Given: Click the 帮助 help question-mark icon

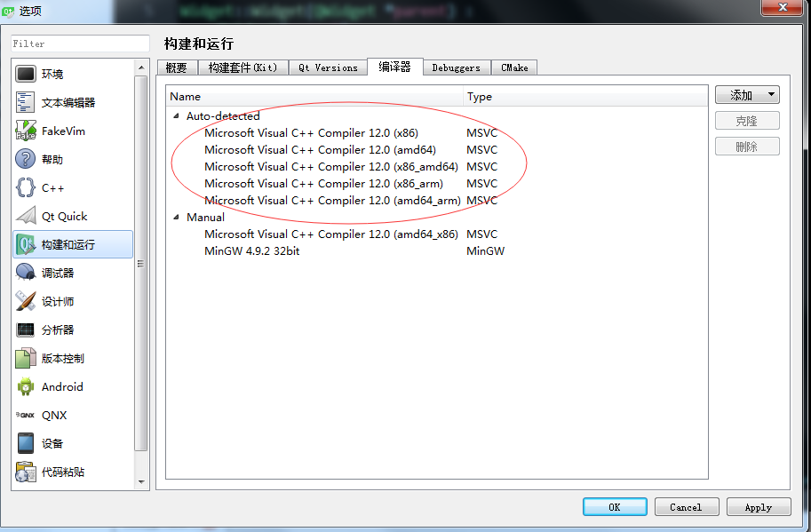Looking at the screenshot, I should coord(26,159).
